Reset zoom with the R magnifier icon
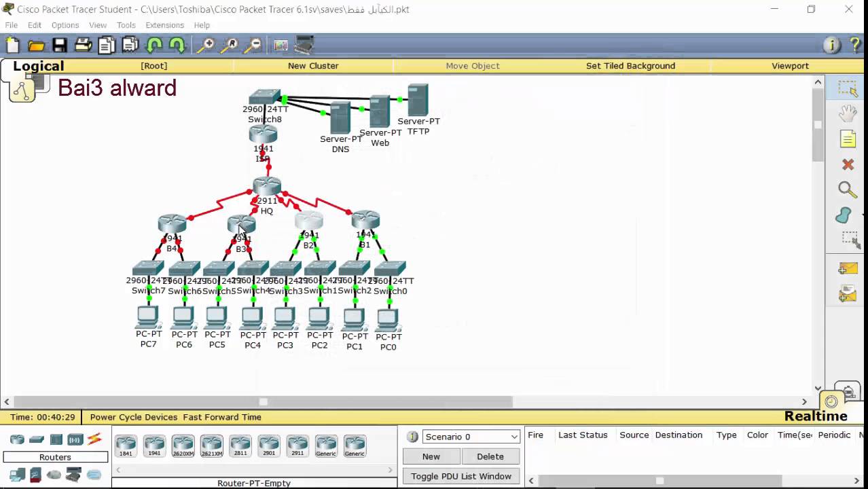 coord(229,46)
